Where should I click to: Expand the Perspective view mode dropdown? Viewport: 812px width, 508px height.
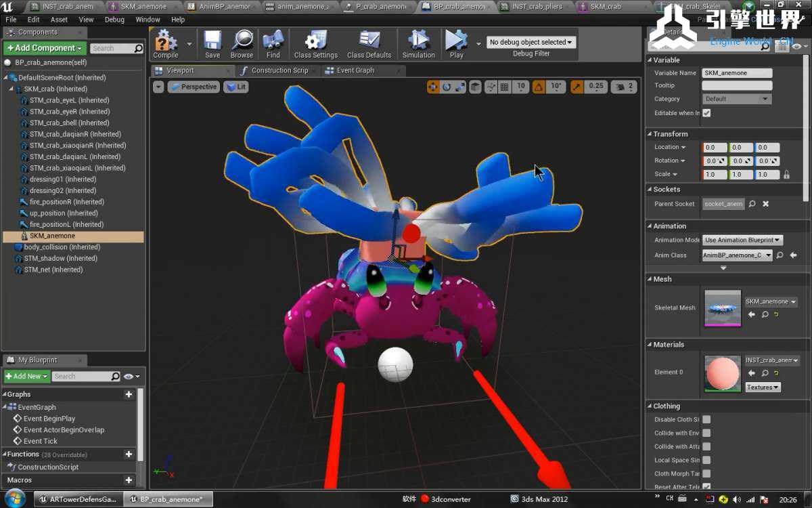point(194,87)
